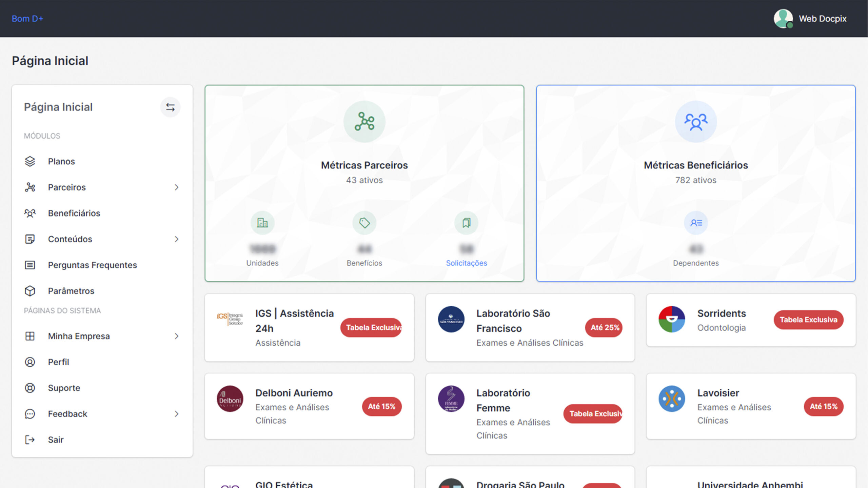The width and height of the screenshot is (868, 488).
Task: Click Tabela Exclusiva badge on IGS card
Action: (x=371, y=327)
